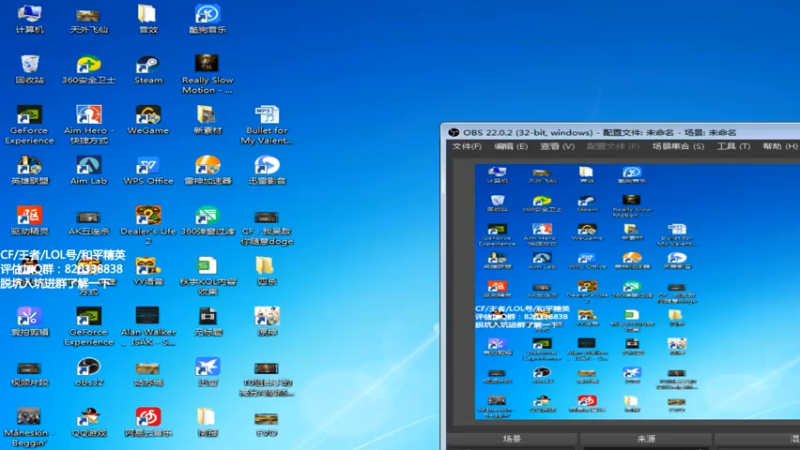Launch the 迅雷 downloader
Image resolution: width=800 pixels, height=450 pixels.
(207, 372)
